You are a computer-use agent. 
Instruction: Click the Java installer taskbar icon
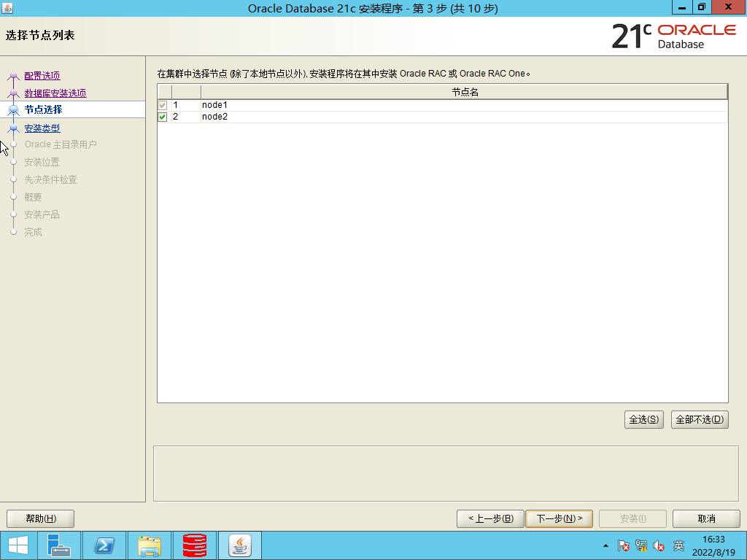[x=240, y=545]
